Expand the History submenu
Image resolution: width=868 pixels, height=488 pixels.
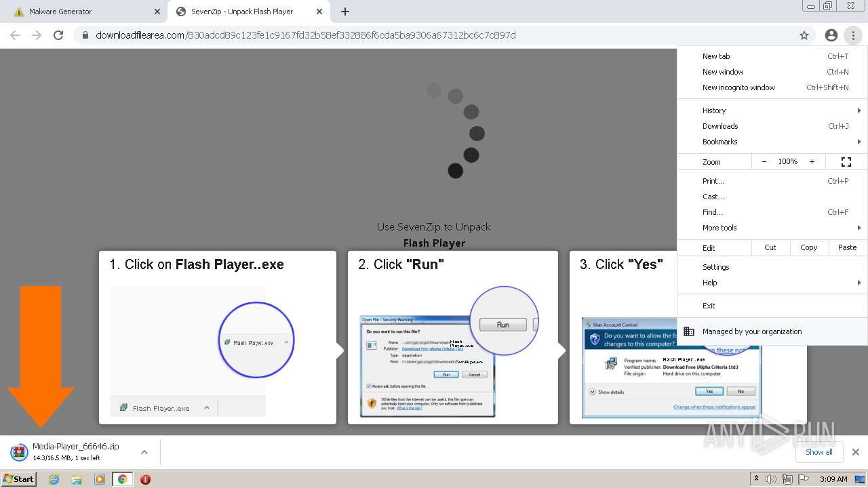pos(772,110)
